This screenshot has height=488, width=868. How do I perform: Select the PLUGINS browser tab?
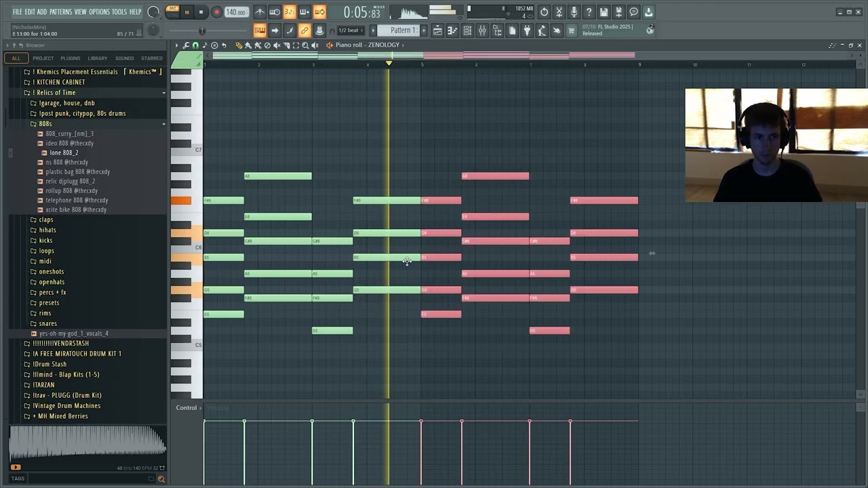coord(70,58)
